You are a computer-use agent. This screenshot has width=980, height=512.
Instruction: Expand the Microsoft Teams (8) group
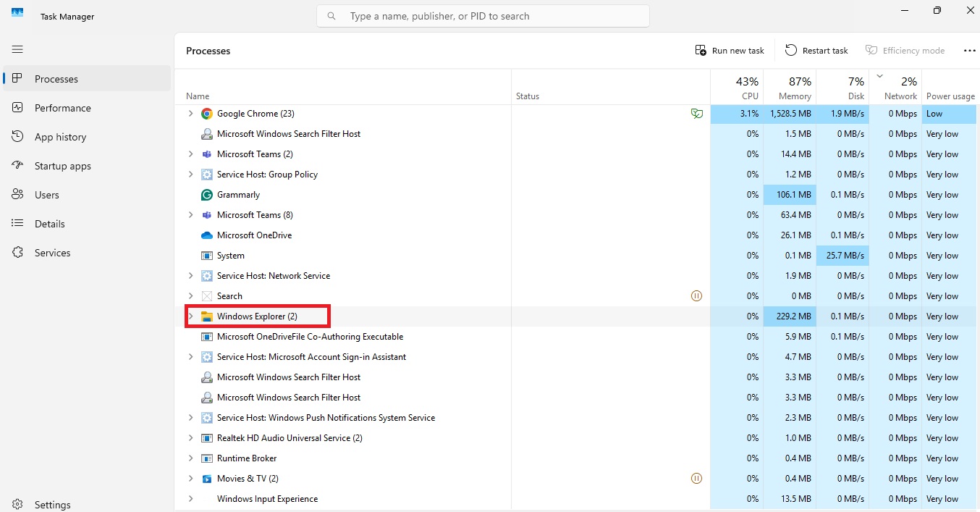[191, 215]
